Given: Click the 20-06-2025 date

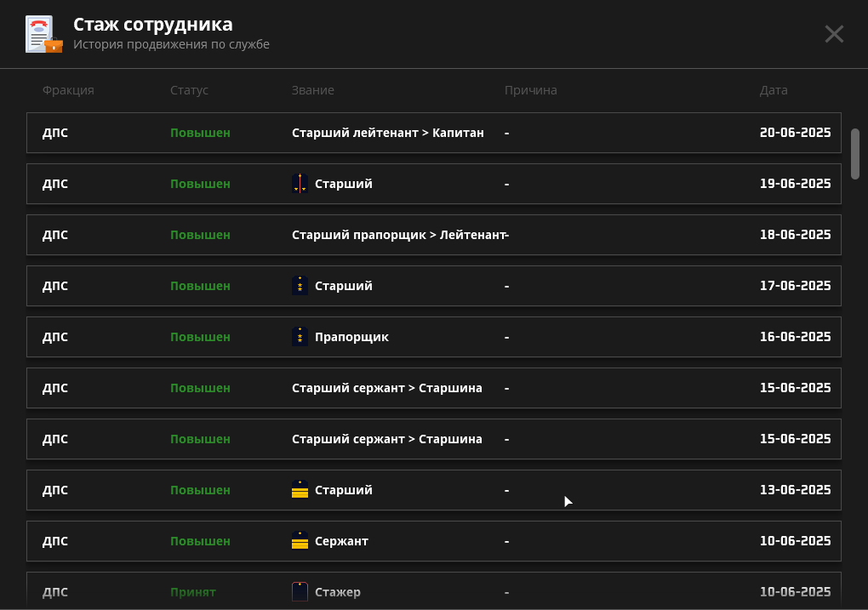Looking at the screenshot, I should pyautogui.click(x=795, y=133).
